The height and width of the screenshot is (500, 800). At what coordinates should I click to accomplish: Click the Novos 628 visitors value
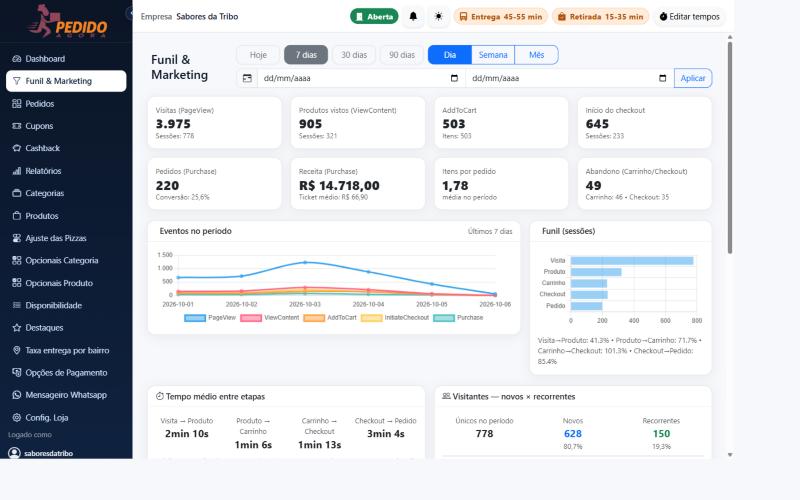click(572, 434)
